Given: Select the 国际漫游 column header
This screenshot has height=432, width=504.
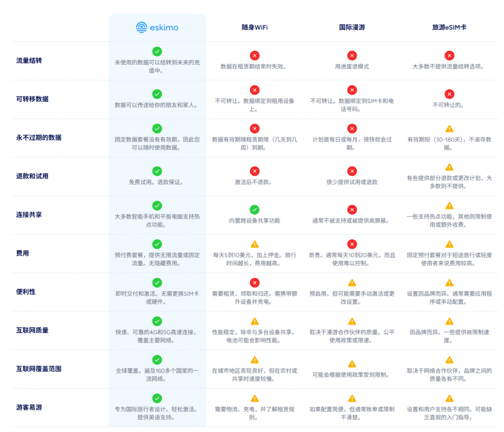Looking at the screenshot, I should coord(352,28).
